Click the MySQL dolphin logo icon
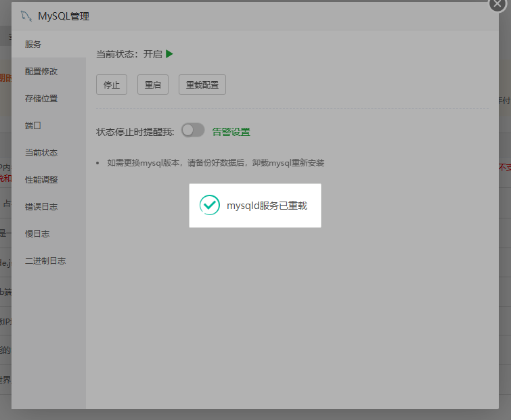The image size is (511, 420). pos(26,16)
